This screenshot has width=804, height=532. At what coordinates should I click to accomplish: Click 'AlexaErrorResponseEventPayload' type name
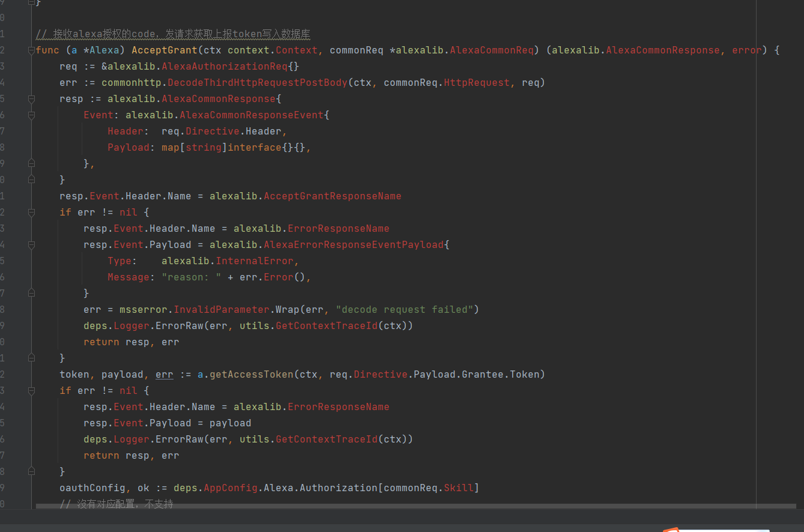pos(354,245)
